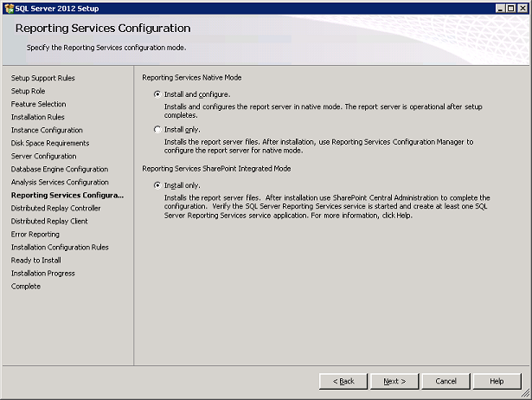Minimize the setup window

501,8
